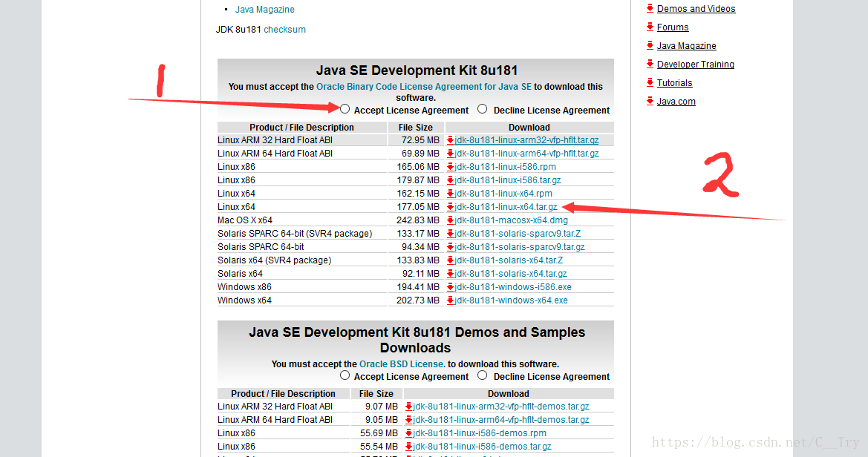868x457 pixels.
Task: Click Solaris SPARC 64-bit (SVR4 package) cell
Action: [302, 234]
